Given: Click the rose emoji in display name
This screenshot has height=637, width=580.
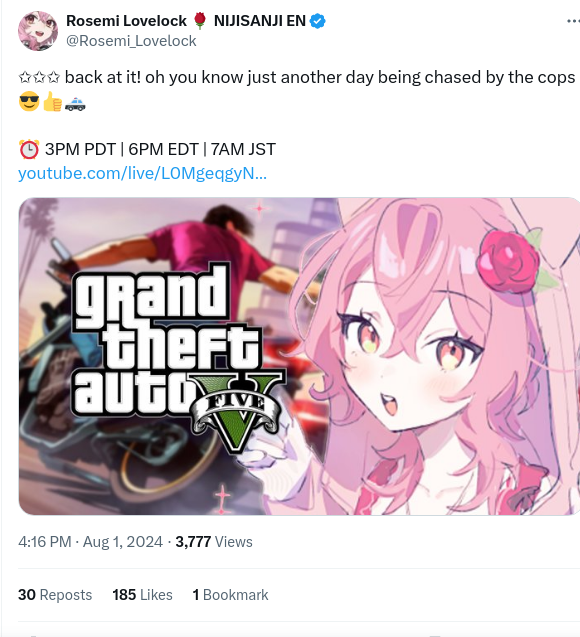Looking at the screenshot, I should click(200, 21).
